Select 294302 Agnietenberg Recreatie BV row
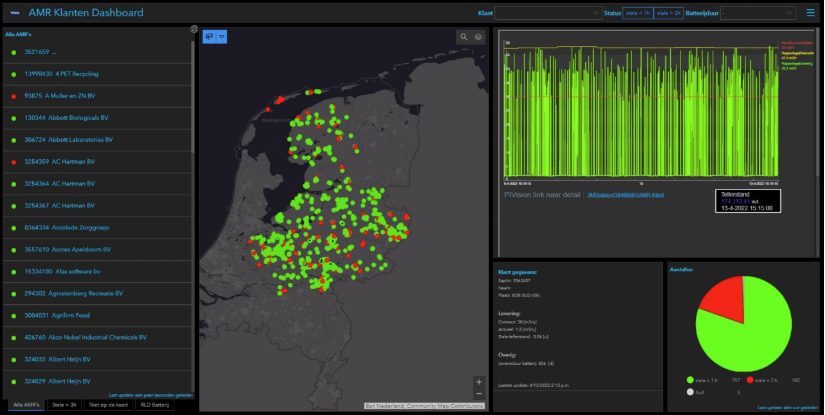825x415 pixels. [97, 293]
